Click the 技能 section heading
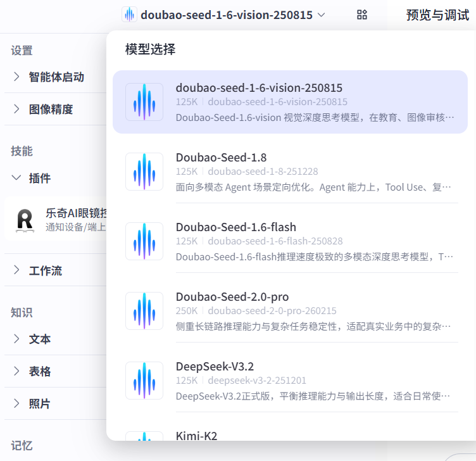The height and width of the screenshot is (461, 476). coord(22,151)
